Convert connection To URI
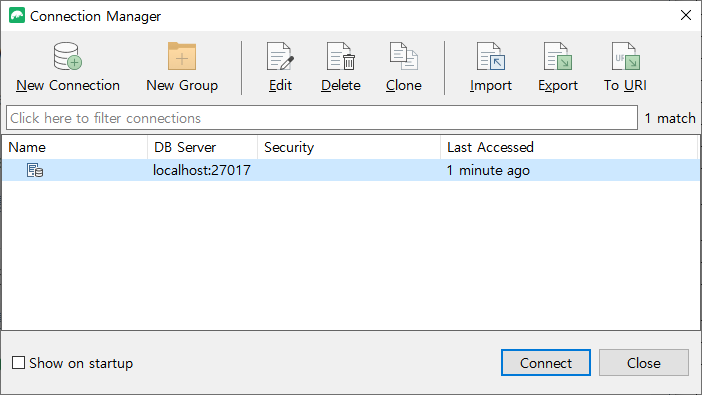 point(625,67)
